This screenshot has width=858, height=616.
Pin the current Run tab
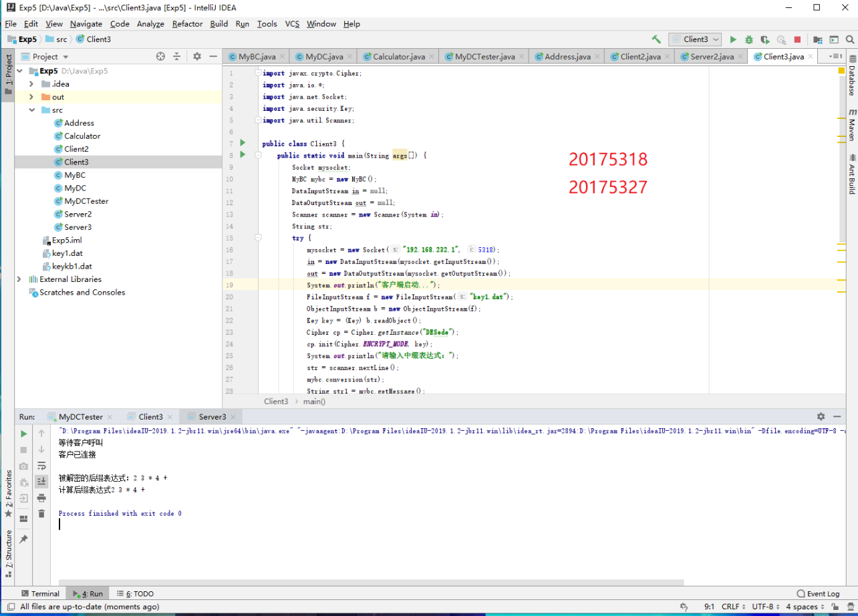pos(24,538)
